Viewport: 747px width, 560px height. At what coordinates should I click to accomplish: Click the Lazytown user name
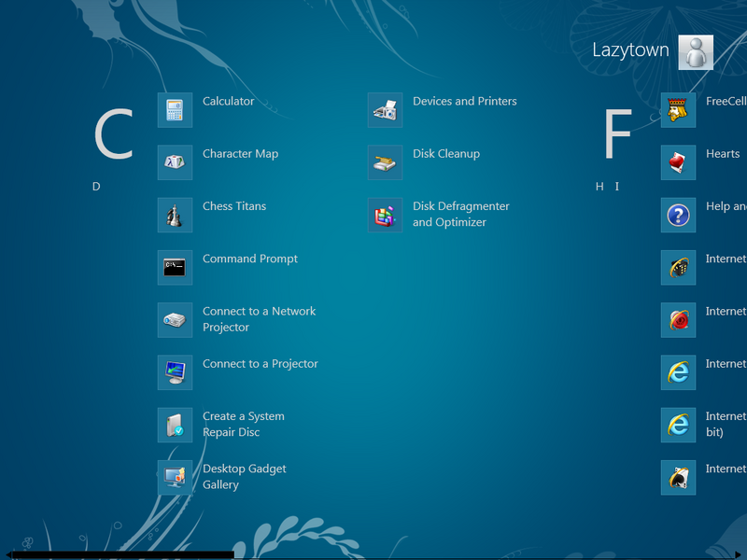click(x=630, y=50)
